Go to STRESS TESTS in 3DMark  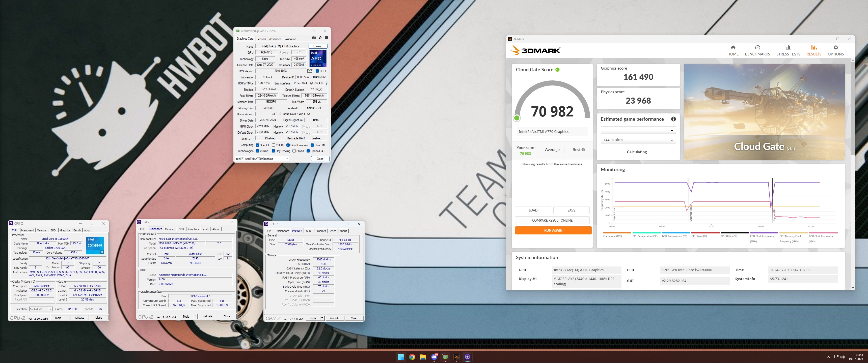click(788, 50)
